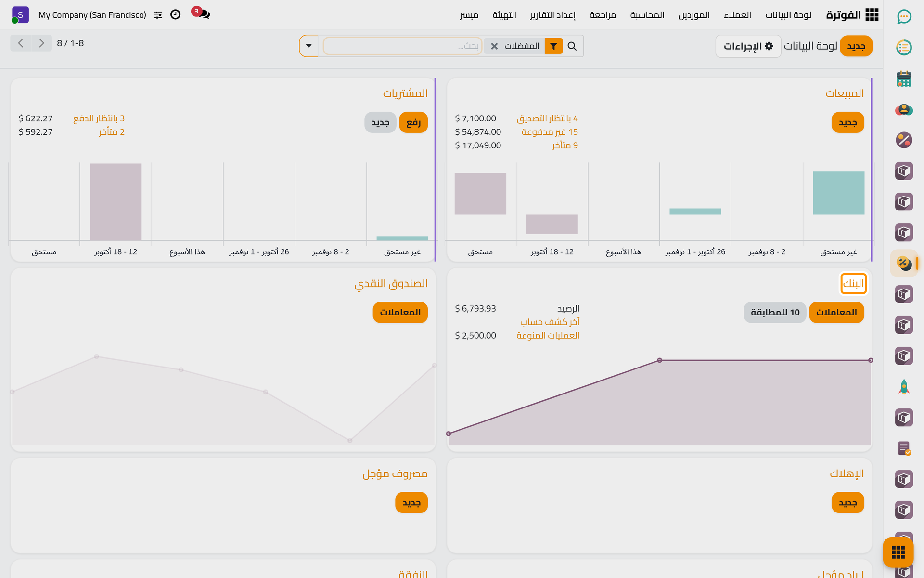Open the document with checkmark app icon

click(904, 448)
